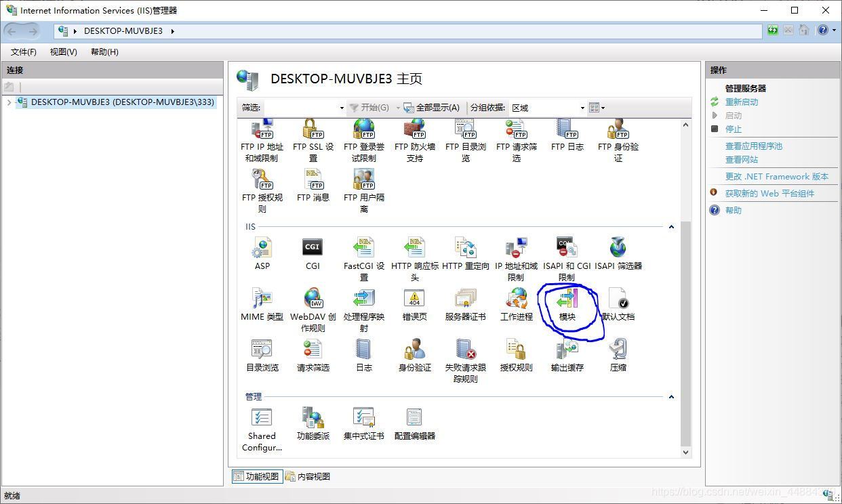
Task: Open the view mode dropdown button
Action: pyautogui.click(x=597, y=108)
